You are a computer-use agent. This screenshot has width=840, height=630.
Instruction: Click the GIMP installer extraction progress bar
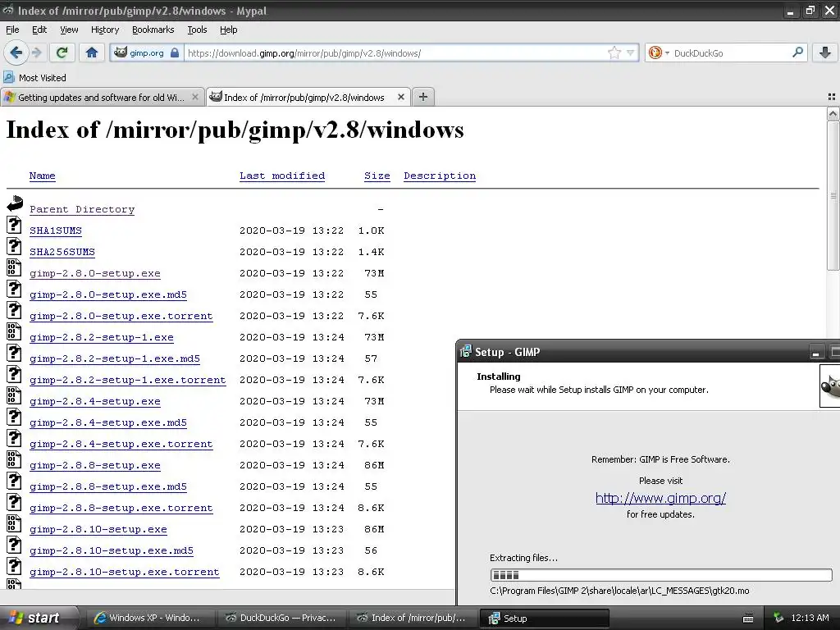(x=661, y=575)
